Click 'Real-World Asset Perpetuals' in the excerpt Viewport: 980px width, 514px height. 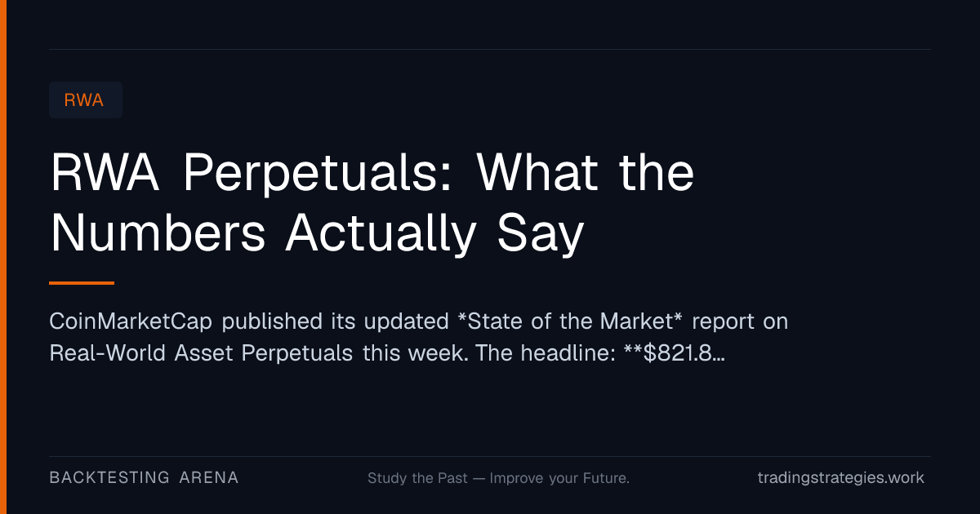(x=202, y=353)
